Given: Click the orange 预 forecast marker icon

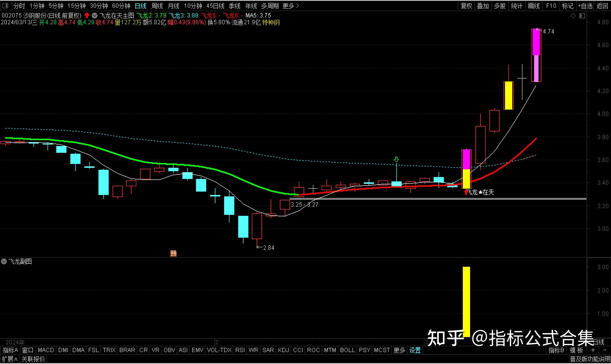Looking at the screenshot, I should [173, 253].
